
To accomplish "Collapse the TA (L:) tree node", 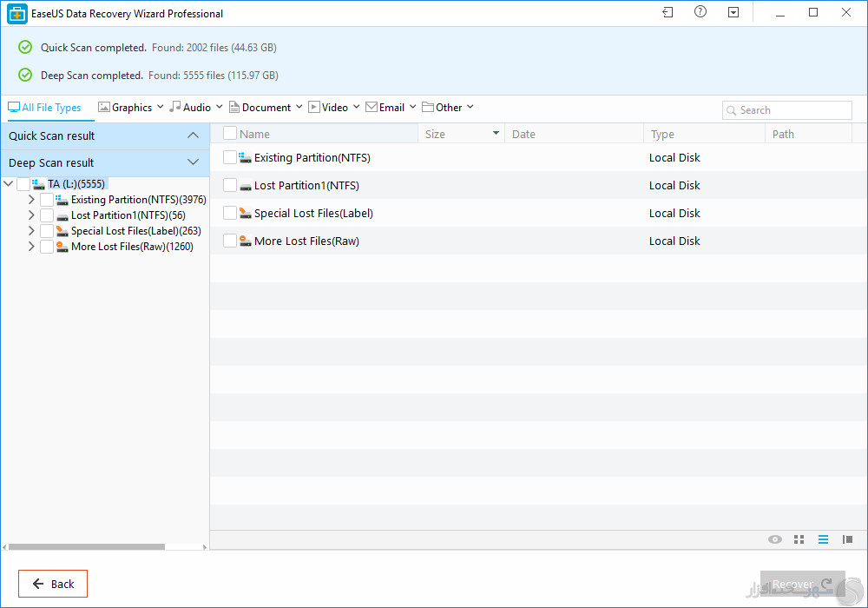I will 9,183.
